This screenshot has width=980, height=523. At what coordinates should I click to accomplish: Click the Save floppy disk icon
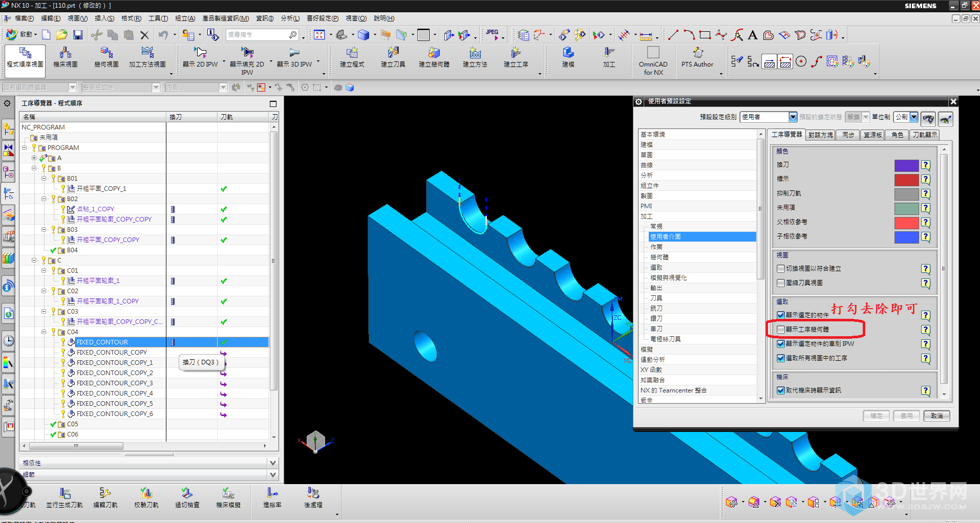click(78, 35)
